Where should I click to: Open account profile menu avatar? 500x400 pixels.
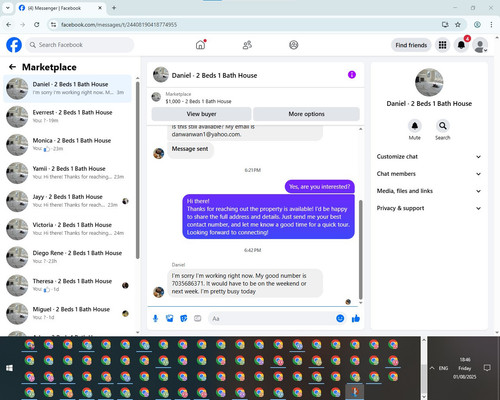tap(480, 45)
